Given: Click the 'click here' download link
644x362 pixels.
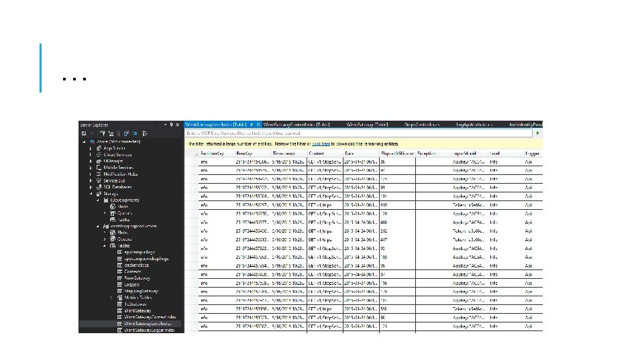Looking at the screenshot, I should click(x=321, y=144).
